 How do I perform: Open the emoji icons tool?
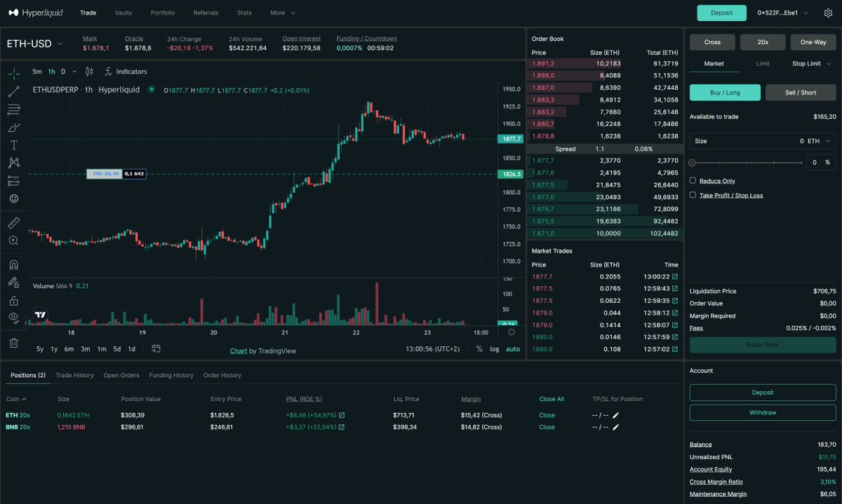coord(13,198)
